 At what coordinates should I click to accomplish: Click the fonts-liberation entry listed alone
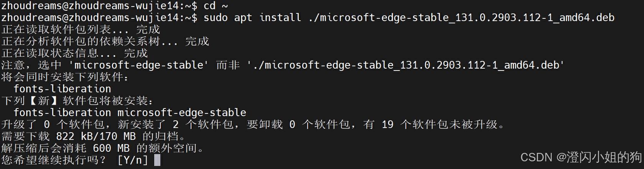[62, 89]
